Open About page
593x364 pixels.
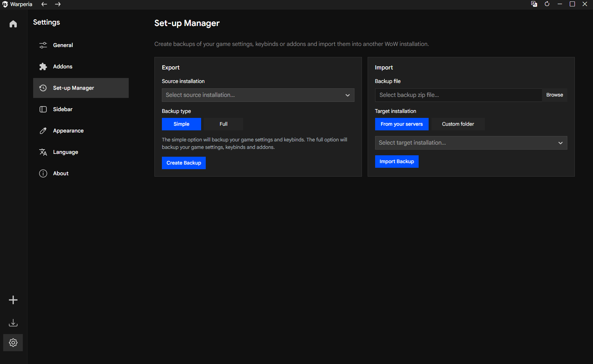coord(81,173)
